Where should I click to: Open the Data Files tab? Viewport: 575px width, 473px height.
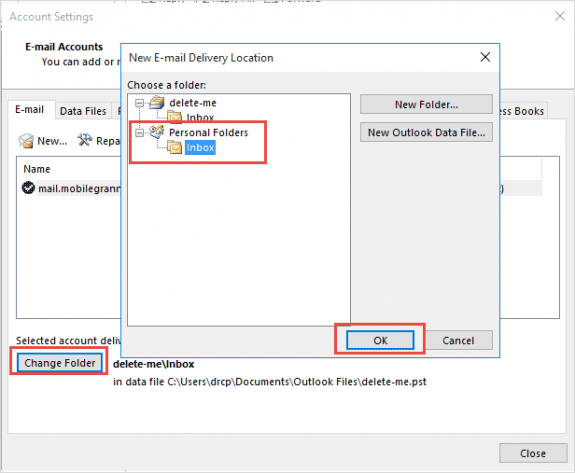pyautogui.click(x=83, y=111)
